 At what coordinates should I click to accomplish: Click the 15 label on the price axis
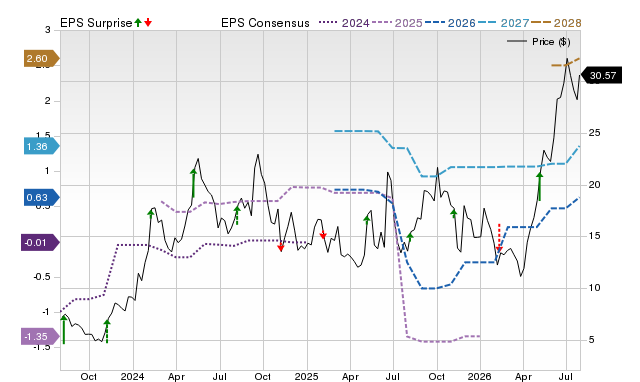594,236
